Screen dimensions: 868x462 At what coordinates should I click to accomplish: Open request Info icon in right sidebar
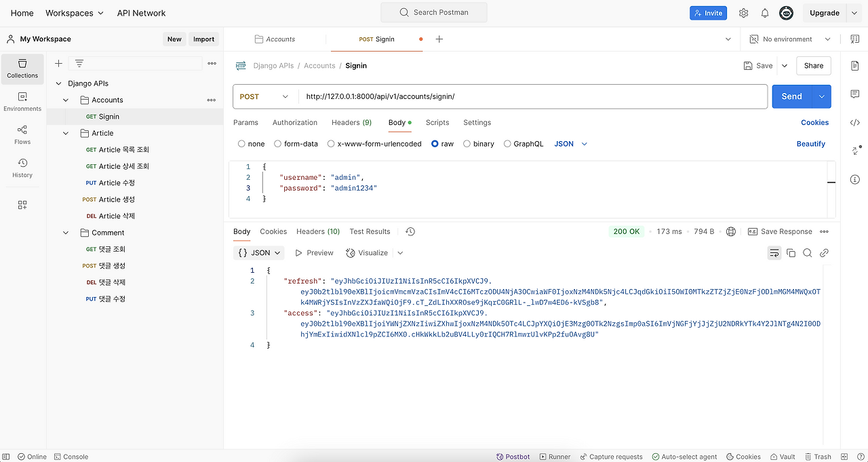coord(854,180)
